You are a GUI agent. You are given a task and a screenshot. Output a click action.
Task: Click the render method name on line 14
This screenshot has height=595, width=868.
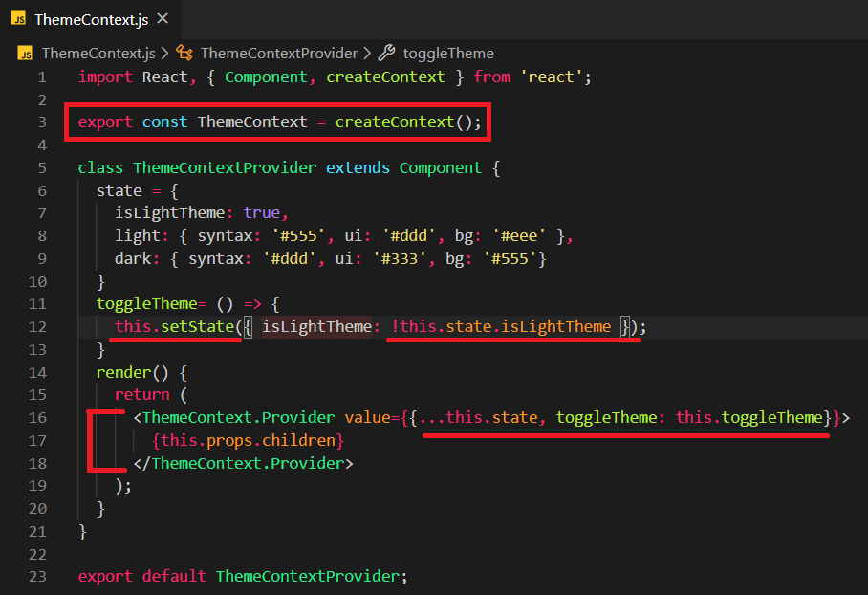tap(124, 372)
